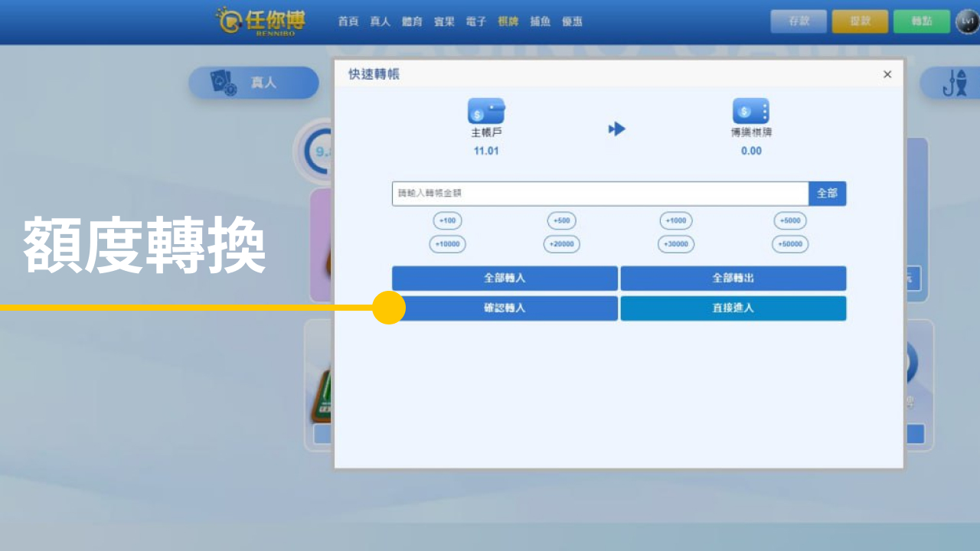
Task: Add +5000 to the transfer amount
Action: tap(790, 220)
